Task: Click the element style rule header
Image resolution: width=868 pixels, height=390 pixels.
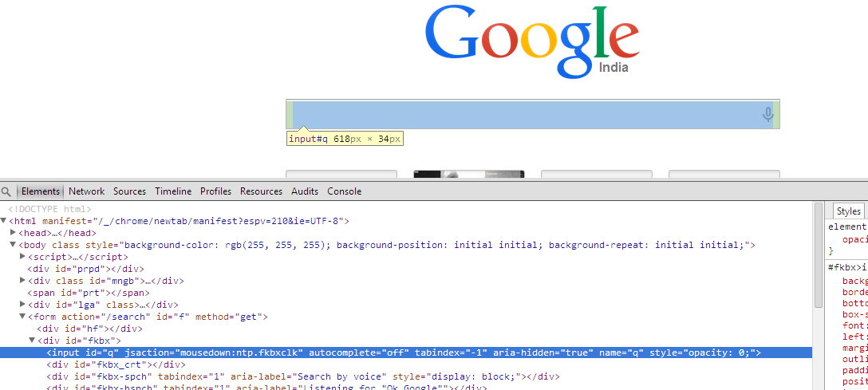Action: 847,227
